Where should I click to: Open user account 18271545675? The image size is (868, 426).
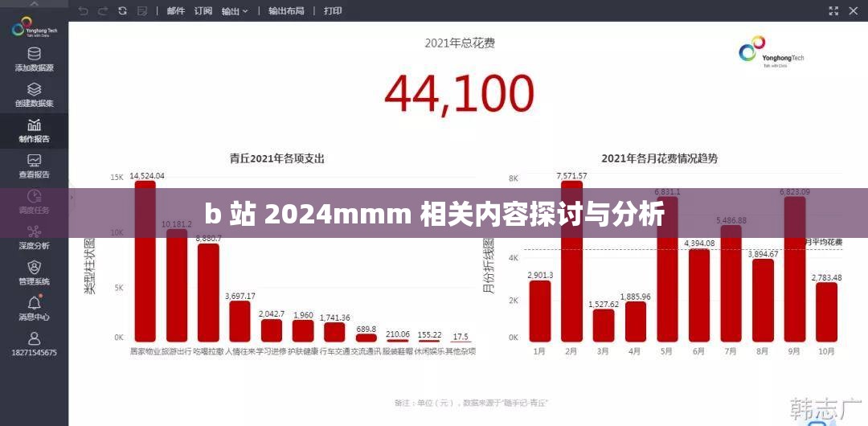pyautogui.click(x=34, y=345)
